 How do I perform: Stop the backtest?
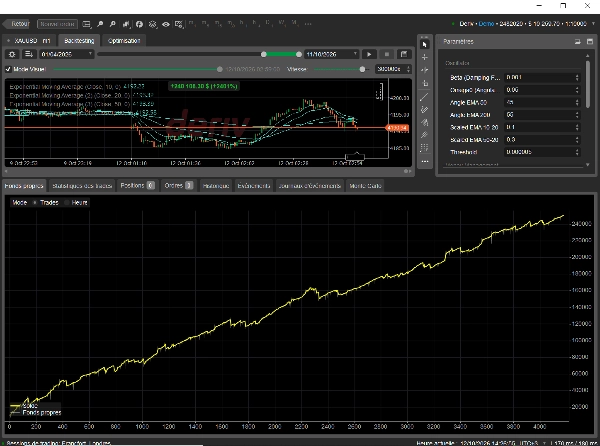point(386,54)
